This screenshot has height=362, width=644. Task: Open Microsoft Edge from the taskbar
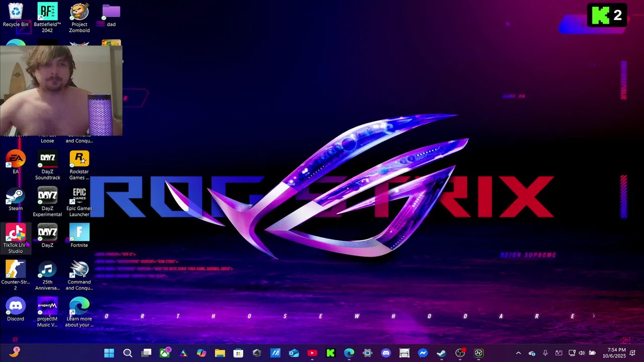point(349,353)
